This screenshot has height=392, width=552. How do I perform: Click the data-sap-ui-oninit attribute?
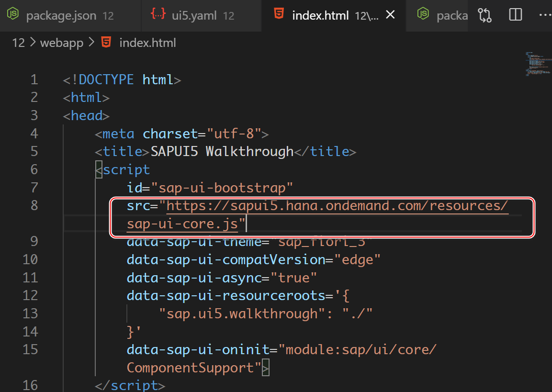point(198,350)
